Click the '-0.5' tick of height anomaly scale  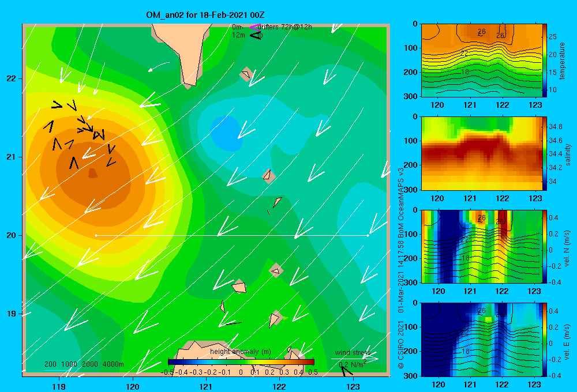coord(167,372)
